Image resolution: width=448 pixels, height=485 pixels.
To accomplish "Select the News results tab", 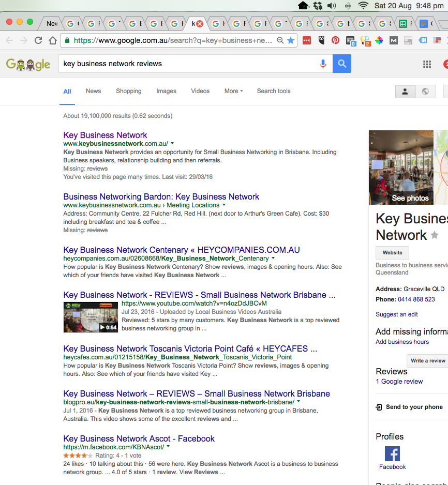I will (94, 91).
